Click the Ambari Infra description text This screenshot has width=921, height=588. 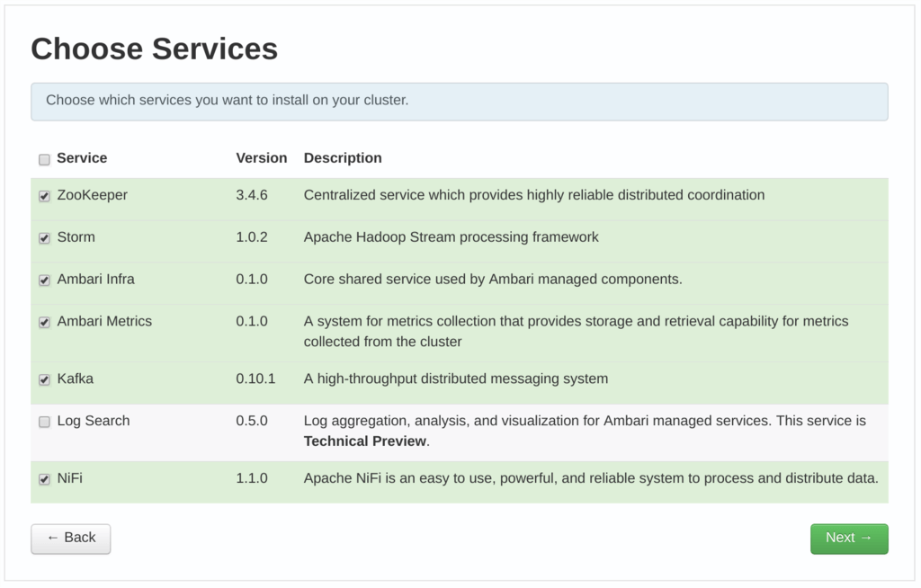[493, 279]
